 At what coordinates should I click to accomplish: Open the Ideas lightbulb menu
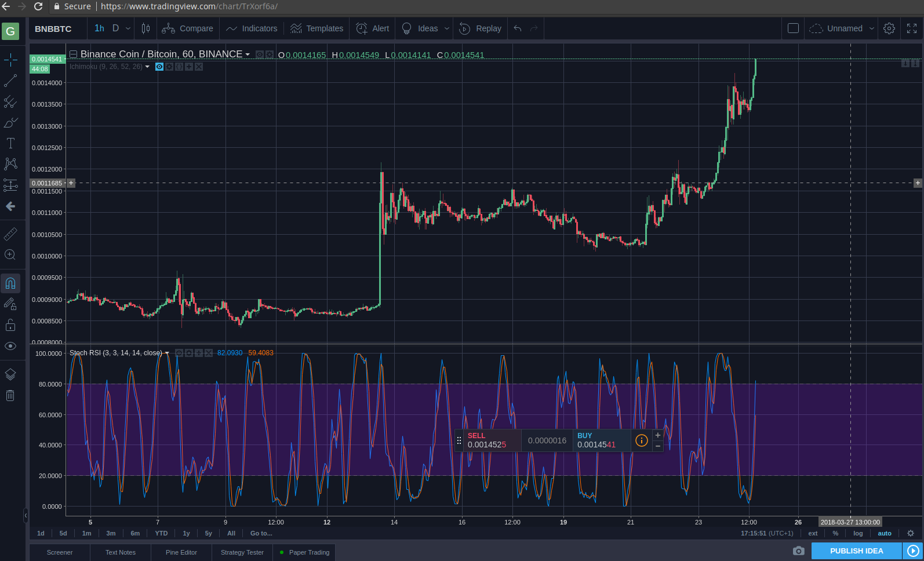tap(419, 28)
